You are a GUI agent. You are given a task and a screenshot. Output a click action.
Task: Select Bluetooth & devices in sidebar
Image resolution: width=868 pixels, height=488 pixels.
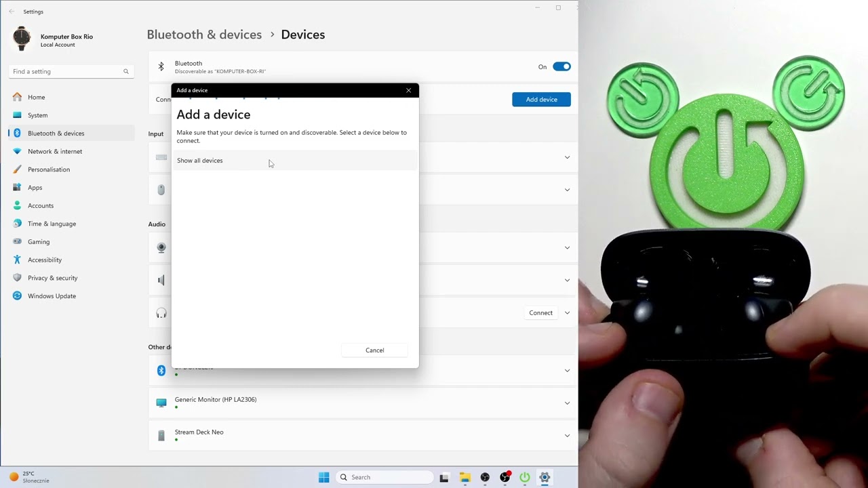pos(71,134)
